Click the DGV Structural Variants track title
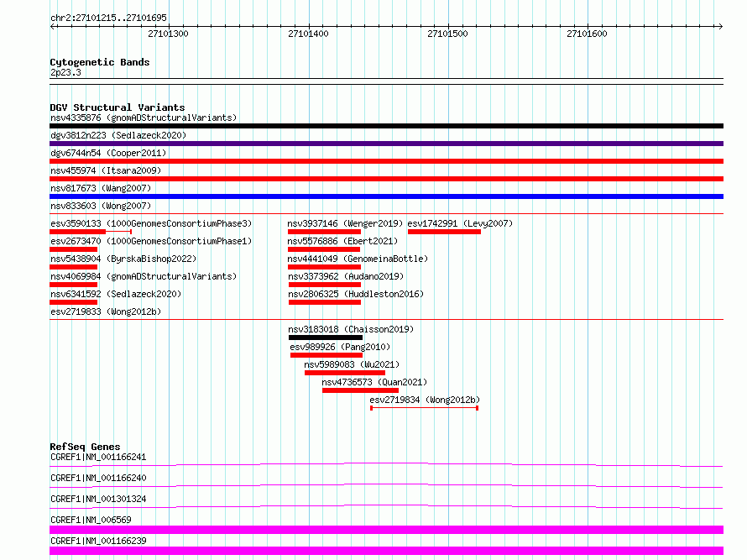The width and height of the screenshot is (747, 560). click(118, 107)
